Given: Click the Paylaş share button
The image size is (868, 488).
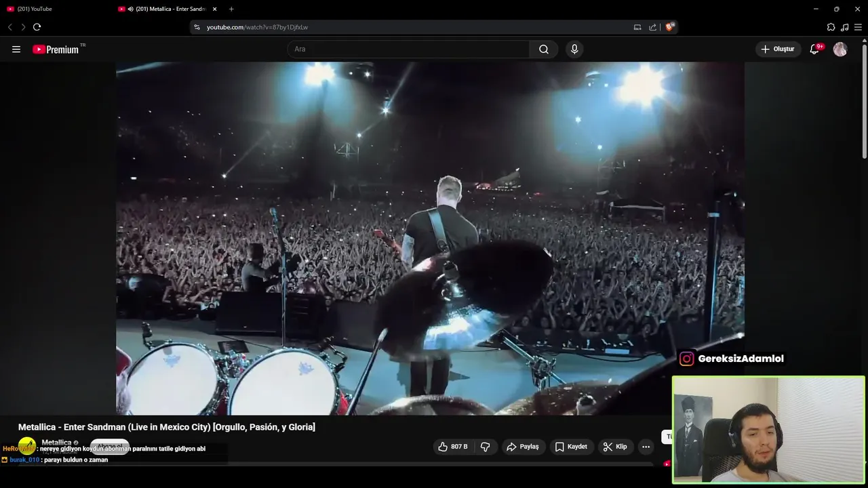Looking at the screenshot, I should [x=522, y=447].
